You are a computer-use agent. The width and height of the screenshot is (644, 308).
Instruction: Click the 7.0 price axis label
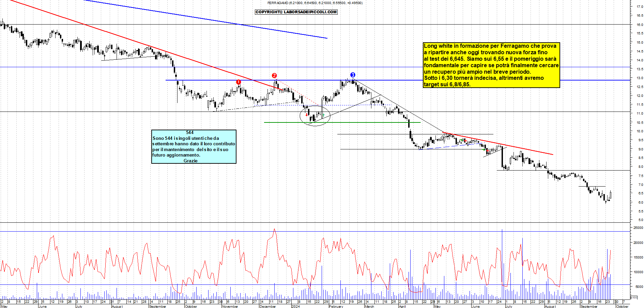pyautogui.click(x=641, y=185)
